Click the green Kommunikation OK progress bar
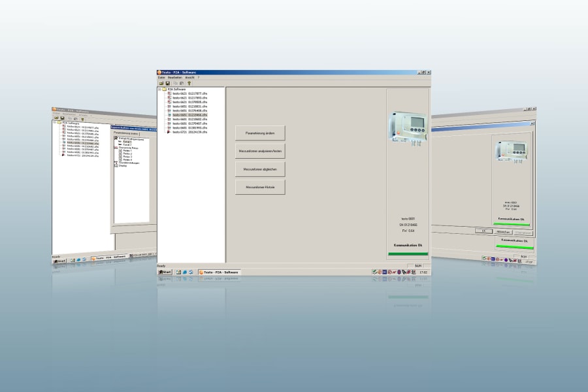Screen dimensions: 588x392 (408, 253)
